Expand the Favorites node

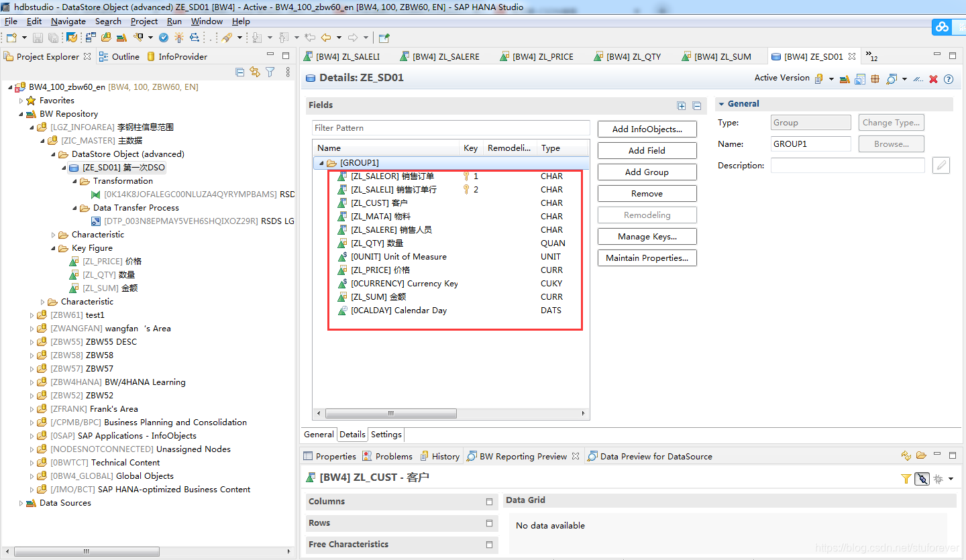click(21, 101)
